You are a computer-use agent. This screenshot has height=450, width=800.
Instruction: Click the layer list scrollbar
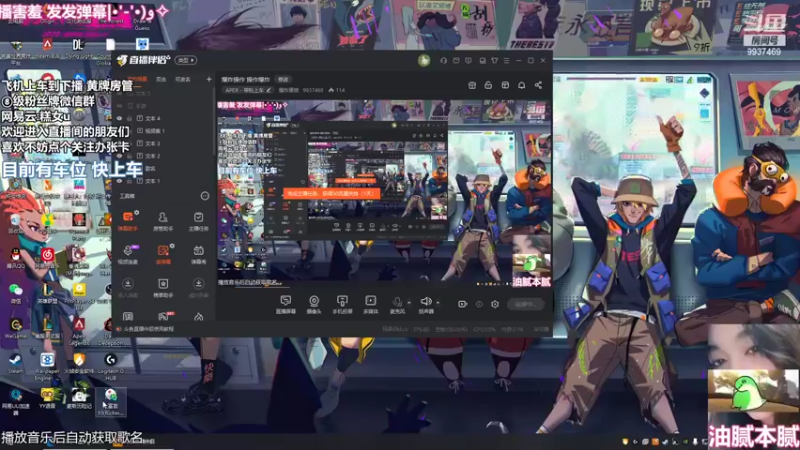pos(214,122)
